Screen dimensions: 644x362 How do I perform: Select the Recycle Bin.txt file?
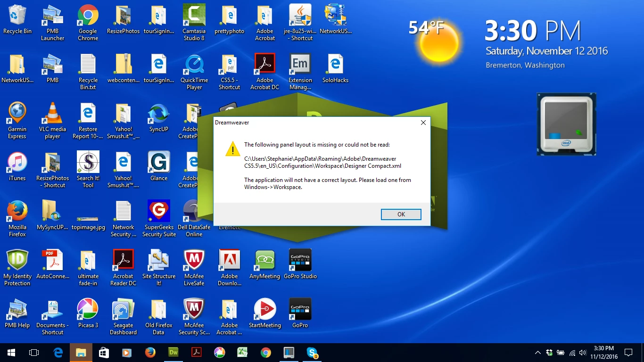88,72
